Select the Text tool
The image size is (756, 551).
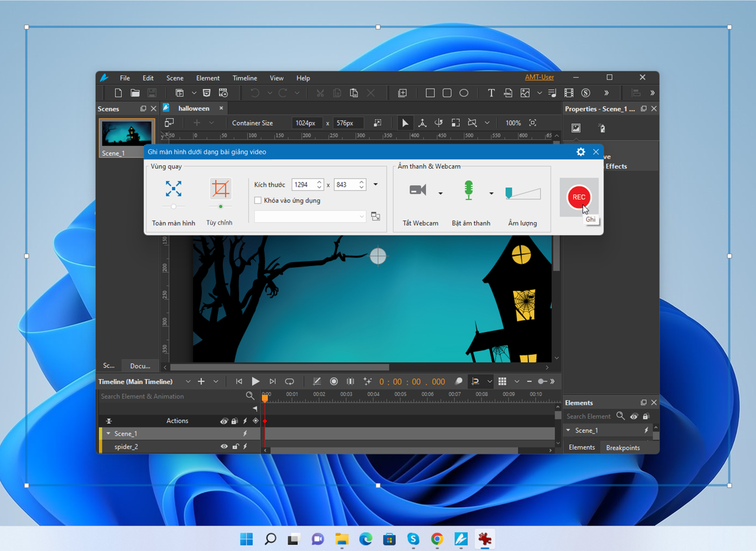[x=491, y=93]
